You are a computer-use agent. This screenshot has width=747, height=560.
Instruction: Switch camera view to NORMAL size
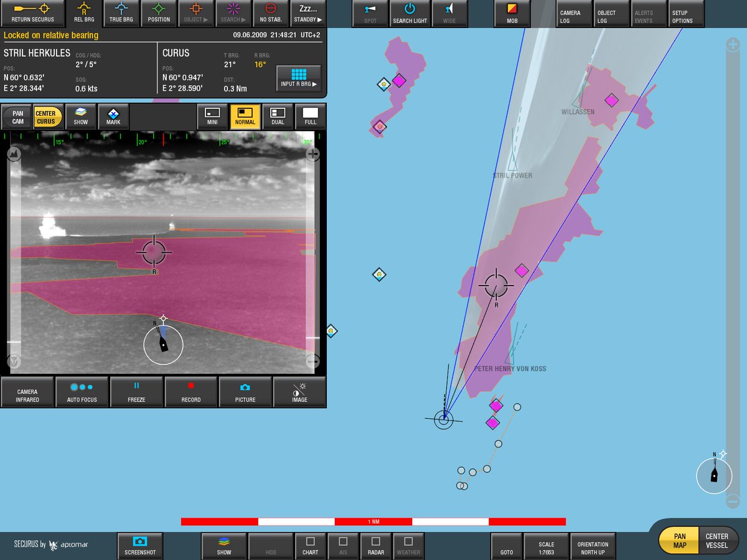click(x=245, y=116)
